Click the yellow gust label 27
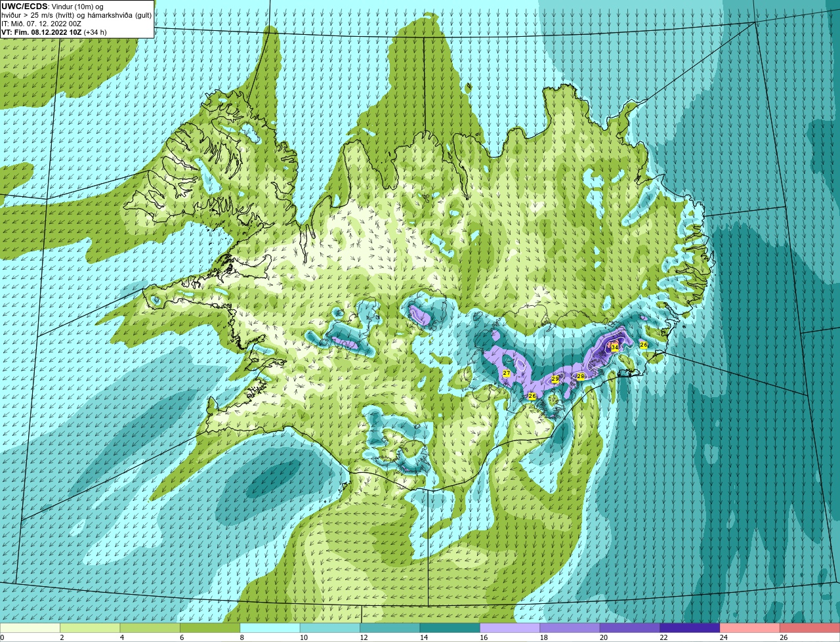 click(x=507, y=373)
